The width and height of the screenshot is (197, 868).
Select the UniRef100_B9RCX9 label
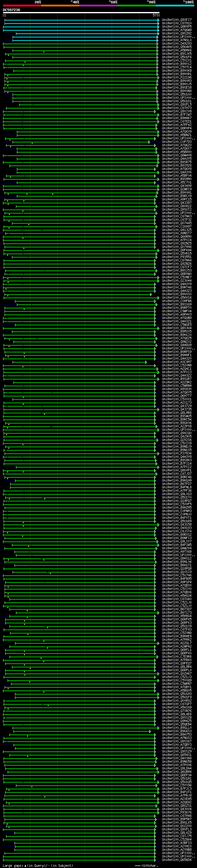pos(177,196)
